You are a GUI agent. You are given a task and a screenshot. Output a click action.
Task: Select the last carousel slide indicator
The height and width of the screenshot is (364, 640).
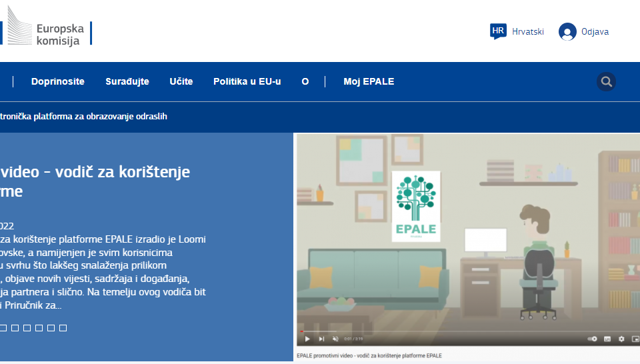pyautogui.click(x=63, y=328)
